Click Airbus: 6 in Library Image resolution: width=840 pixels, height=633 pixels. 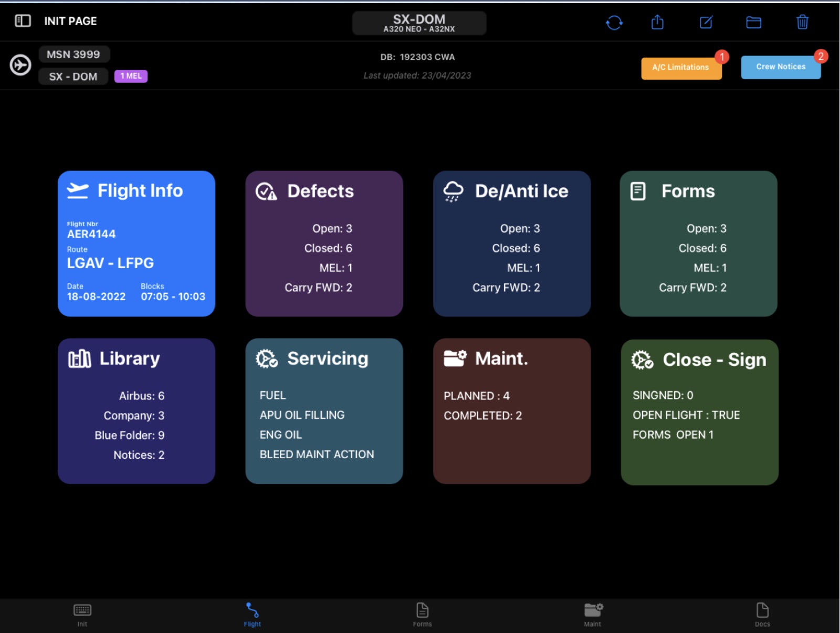pos(142,396)
